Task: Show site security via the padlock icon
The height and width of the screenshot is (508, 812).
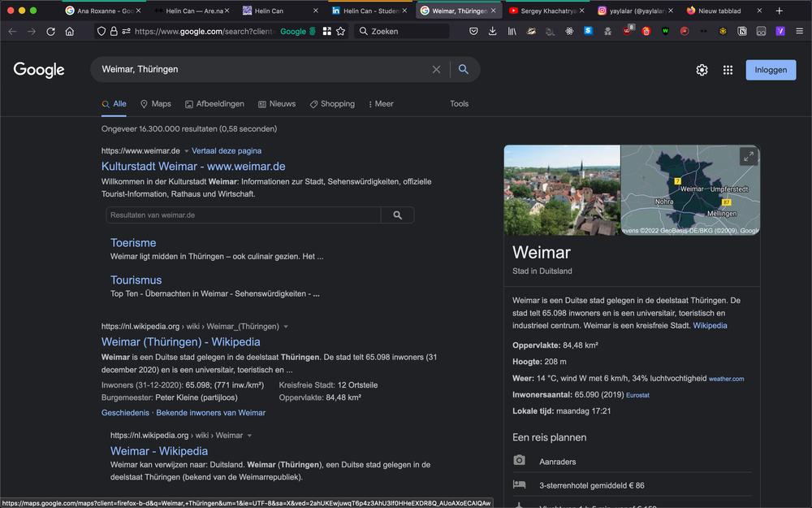Action: click(x=114, y=32)
